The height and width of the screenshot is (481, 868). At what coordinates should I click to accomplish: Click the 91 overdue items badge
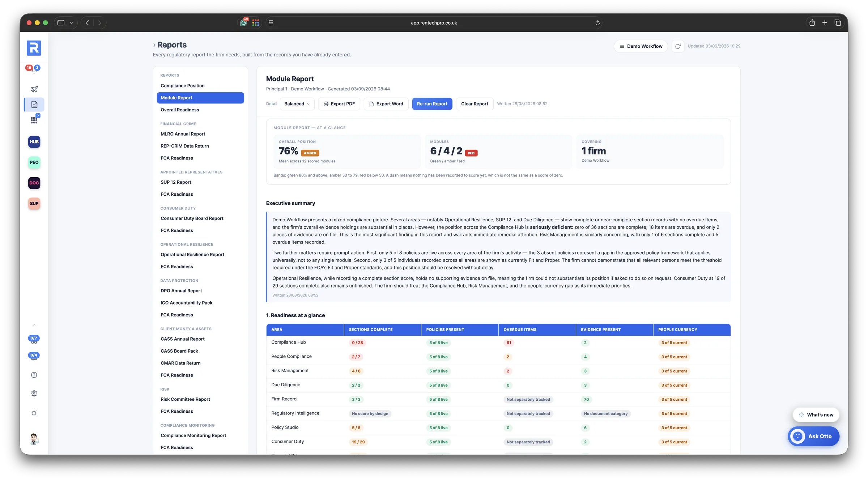pyautogui.click(x=509, y=343)
